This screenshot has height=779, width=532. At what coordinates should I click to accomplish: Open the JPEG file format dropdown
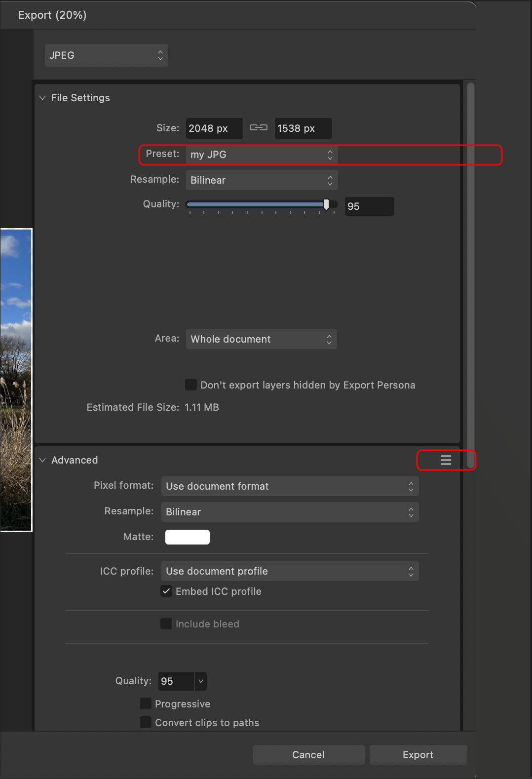click(x=106, y=55)
